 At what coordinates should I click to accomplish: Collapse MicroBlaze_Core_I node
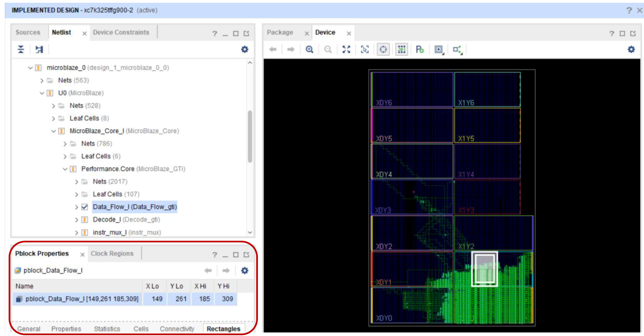53,131
